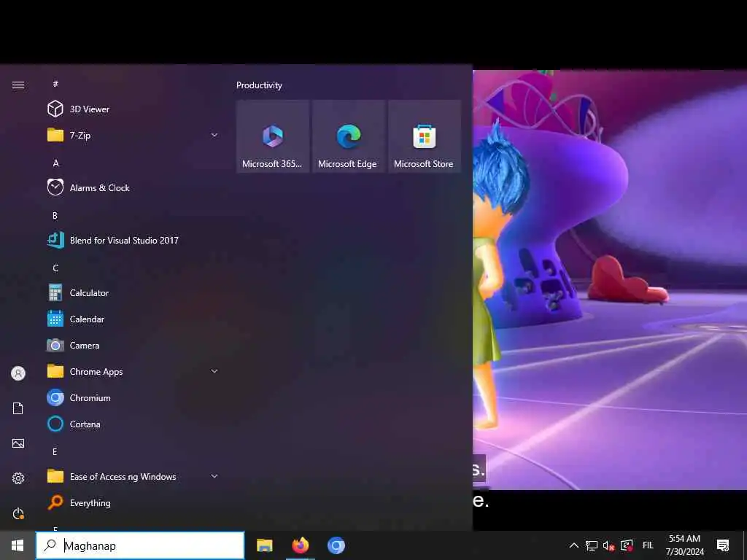Open the Action Center notifications icon
This screenshot has width=747, height=560.
point(723,545)
